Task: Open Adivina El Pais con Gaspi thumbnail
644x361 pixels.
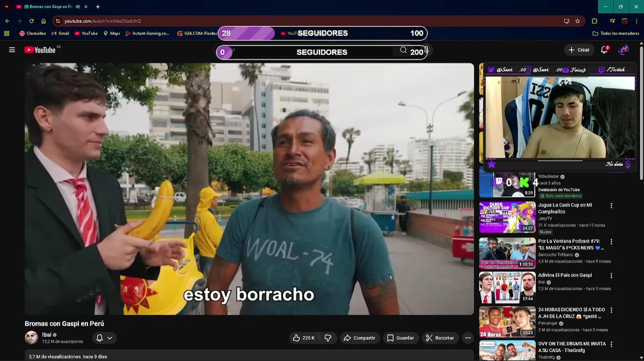Action: pyautogui.click(x=507, y=287)
